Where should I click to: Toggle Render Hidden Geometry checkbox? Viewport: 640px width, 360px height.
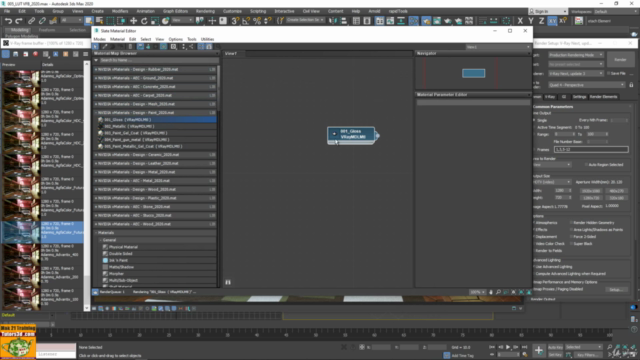[571, 223]
